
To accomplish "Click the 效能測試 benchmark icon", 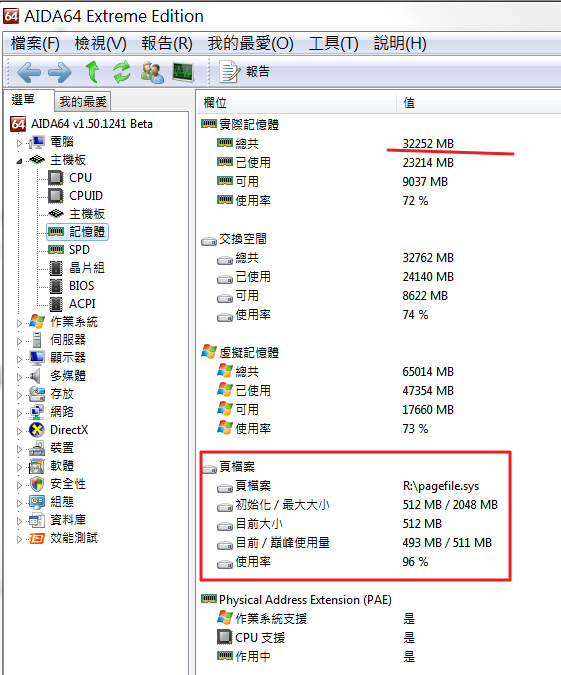I will pos(37,538).
